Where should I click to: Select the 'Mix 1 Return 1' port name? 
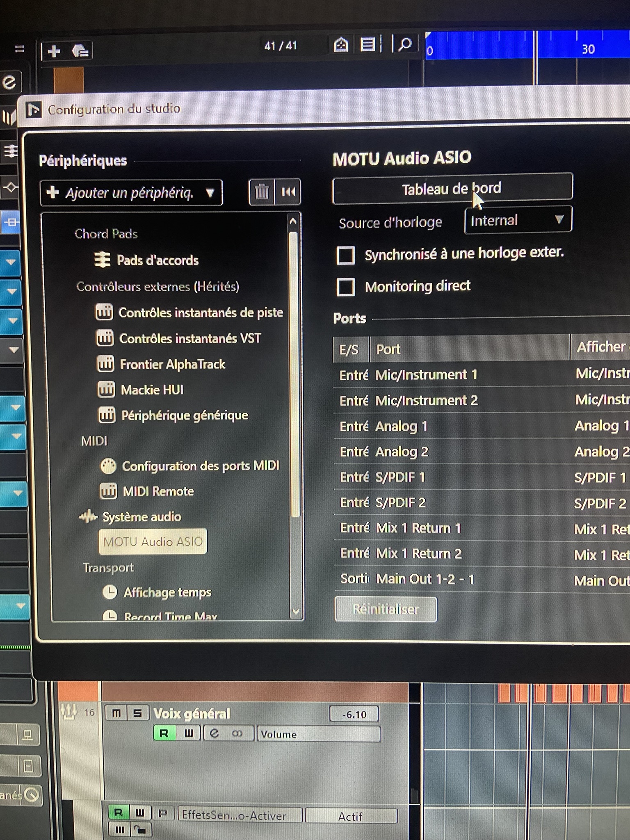tap(418, 528)
